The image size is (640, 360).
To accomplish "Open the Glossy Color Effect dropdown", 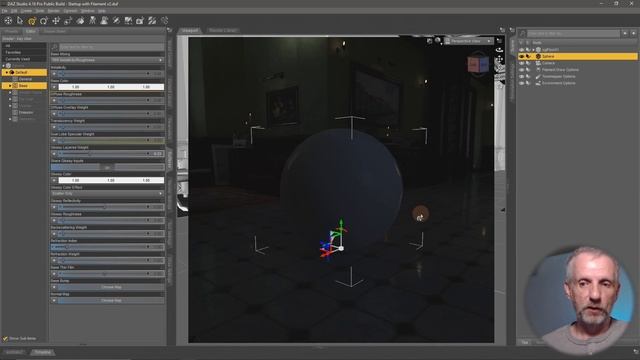I will click(107, 193).
